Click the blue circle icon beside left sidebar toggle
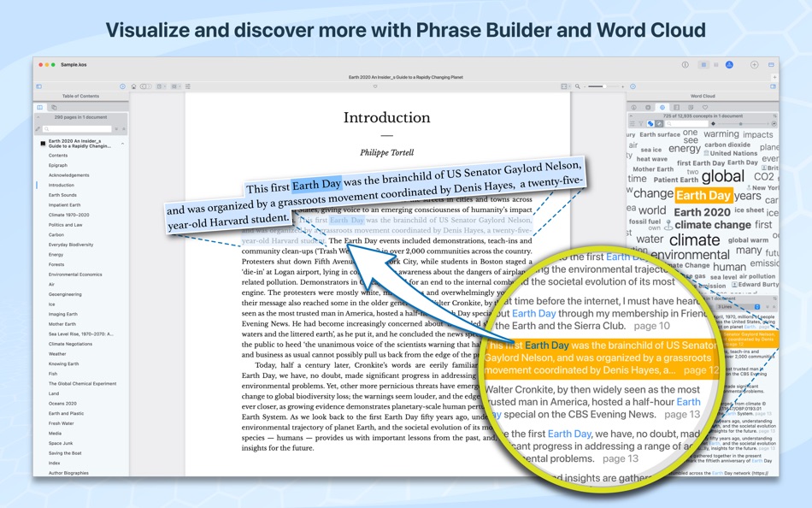812x508 pixels. (123, 86)
